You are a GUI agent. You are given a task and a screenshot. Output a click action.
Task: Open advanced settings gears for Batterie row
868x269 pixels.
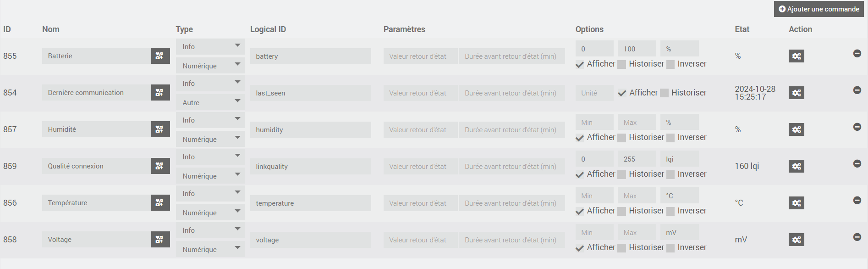coord(796,56)
